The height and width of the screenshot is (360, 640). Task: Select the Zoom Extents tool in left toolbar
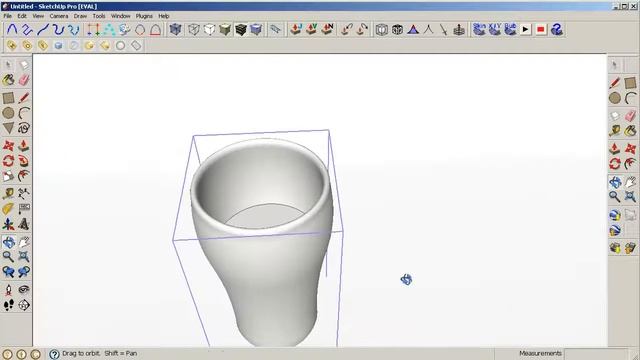[24, 256]
